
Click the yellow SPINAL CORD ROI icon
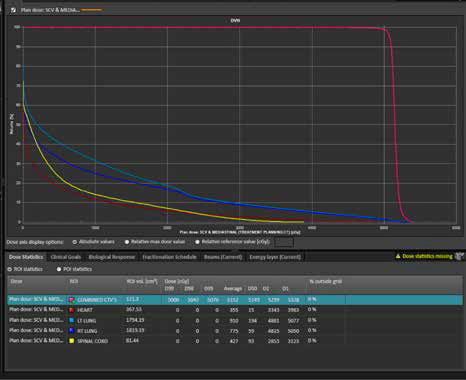click(x=72, y=341)
